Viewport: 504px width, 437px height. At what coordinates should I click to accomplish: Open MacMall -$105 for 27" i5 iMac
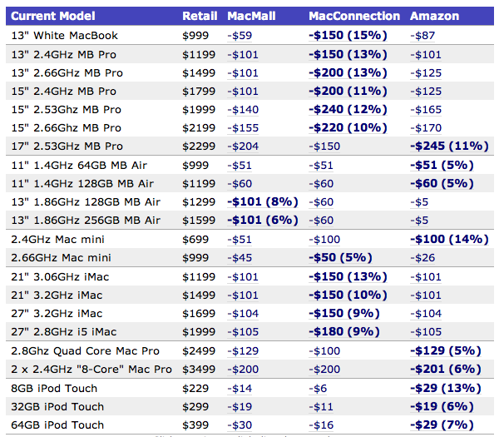[x=243, y=332]
